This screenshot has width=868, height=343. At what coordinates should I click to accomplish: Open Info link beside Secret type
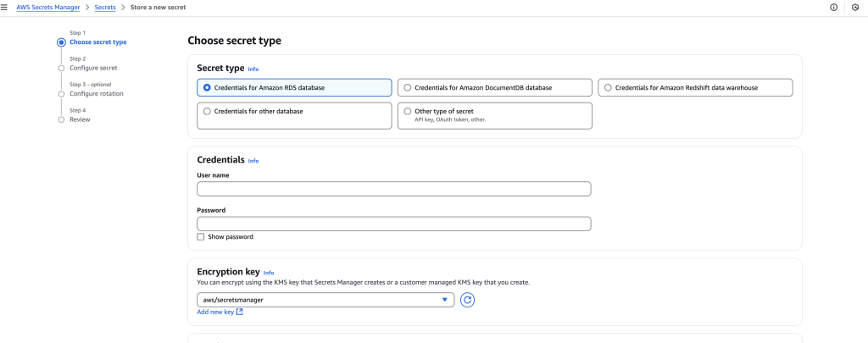coord(253,69)
